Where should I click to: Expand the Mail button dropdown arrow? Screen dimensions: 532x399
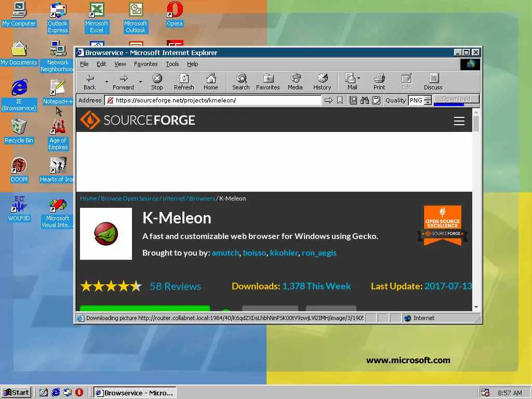[359, 78]
